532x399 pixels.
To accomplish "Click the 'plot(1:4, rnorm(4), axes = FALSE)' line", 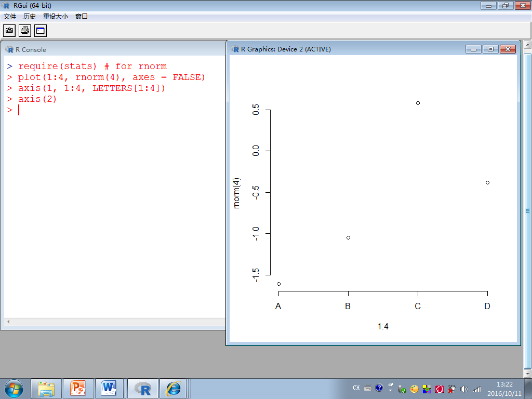I will 106,77.
